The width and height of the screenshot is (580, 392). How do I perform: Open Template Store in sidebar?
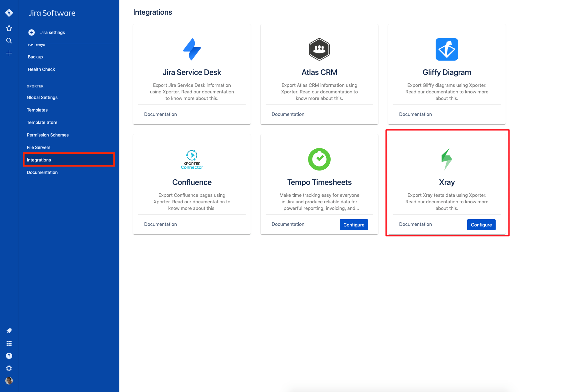(x=42, y=122)
